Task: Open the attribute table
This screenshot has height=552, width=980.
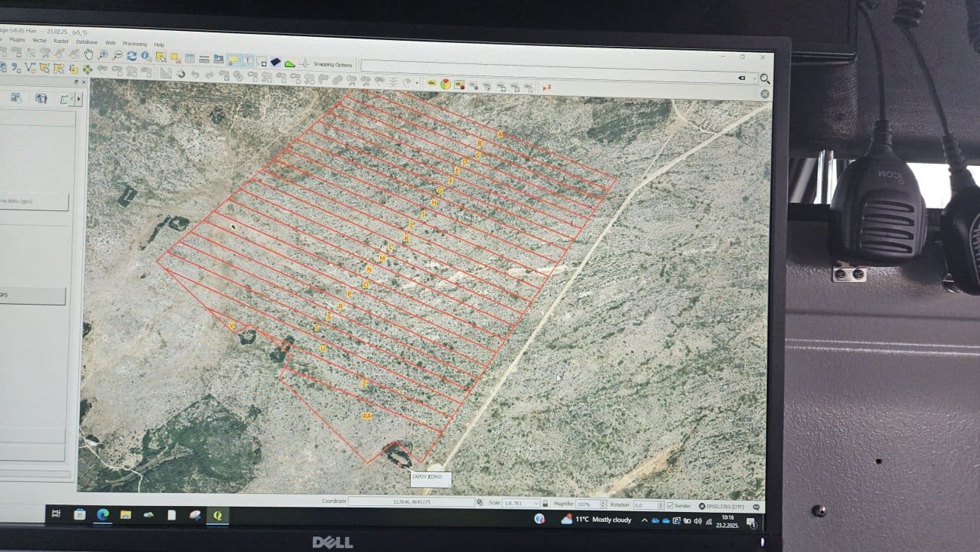Action: (189, 57)
